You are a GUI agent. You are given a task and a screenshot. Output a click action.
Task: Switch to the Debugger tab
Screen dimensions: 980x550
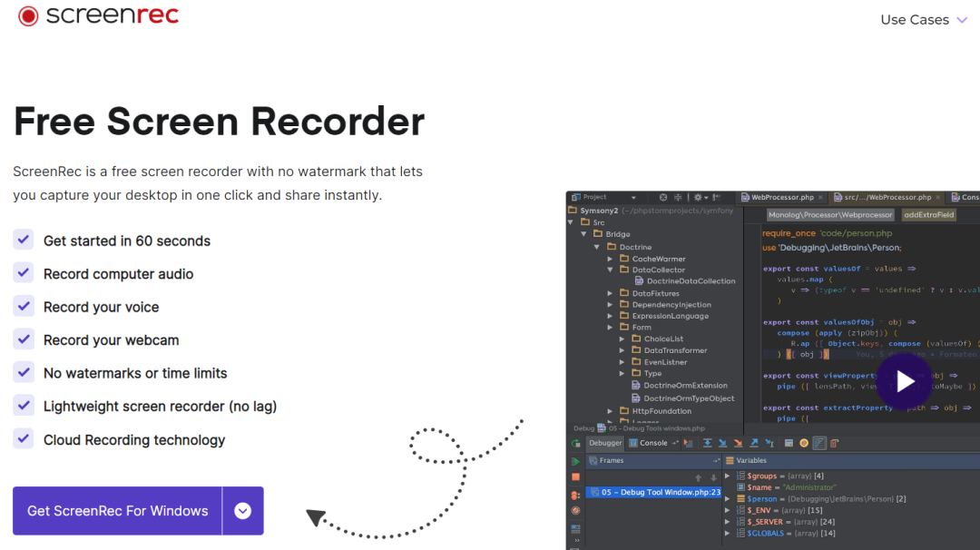point(605,443)
